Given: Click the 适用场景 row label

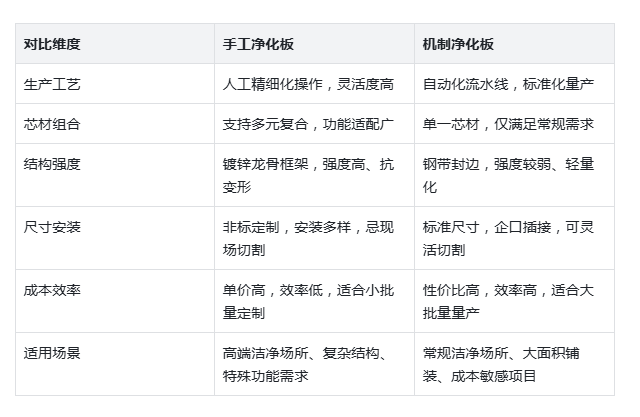Looking at the screenshot, I should point(52,353).
